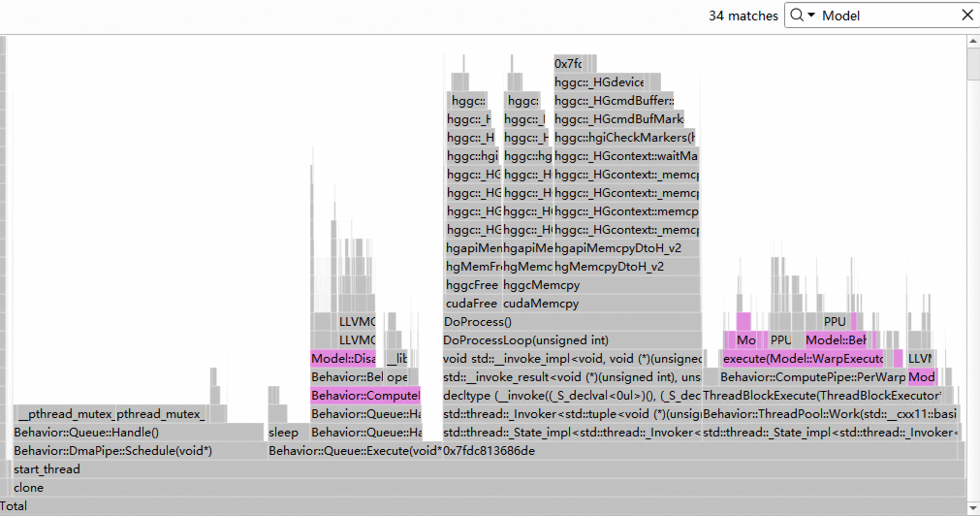Select the highlighted Model::Disa frame
The width and height of the screenshot is (980, 516).
[x=343, y=358]
